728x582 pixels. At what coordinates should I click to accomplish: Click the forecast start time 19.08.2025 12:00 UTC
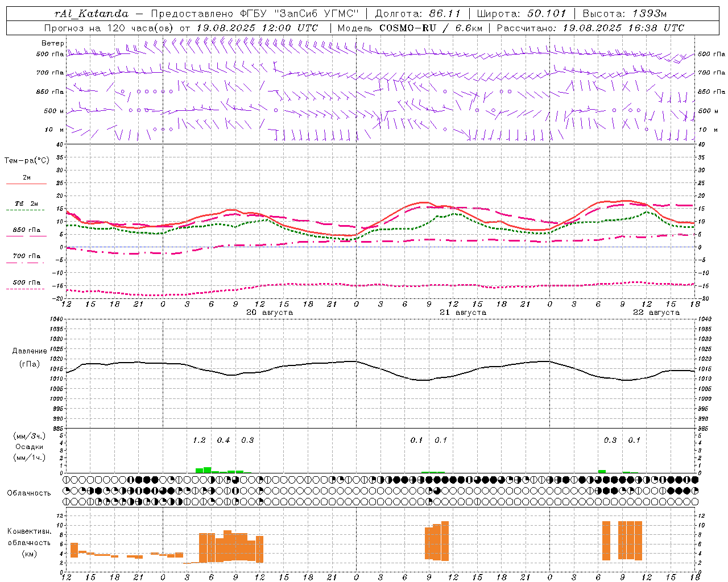click(x=257, y=28)
